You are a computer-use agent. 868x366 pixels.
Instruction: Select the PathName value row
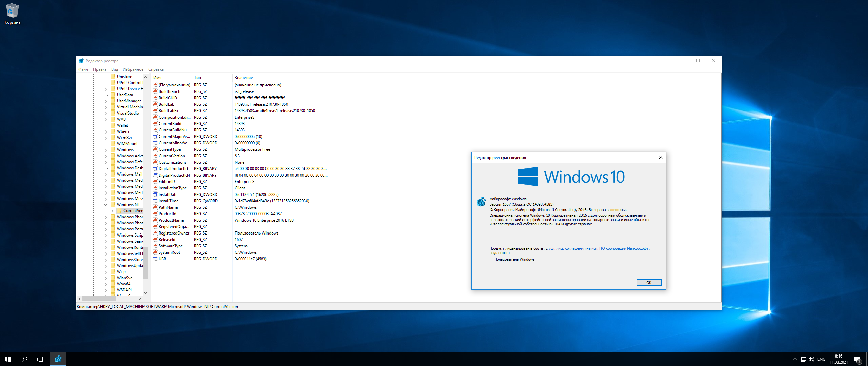click(240, 207)
